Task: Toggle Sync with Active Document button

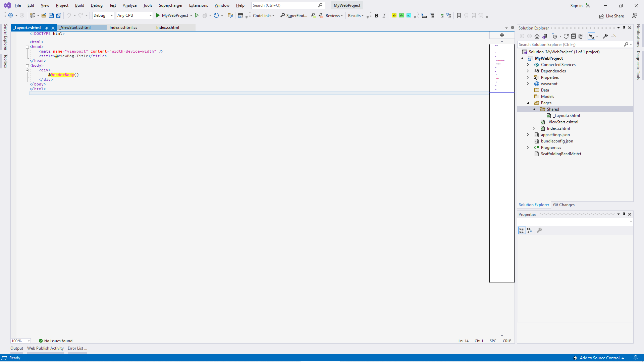Action: (x=591, y=36)
